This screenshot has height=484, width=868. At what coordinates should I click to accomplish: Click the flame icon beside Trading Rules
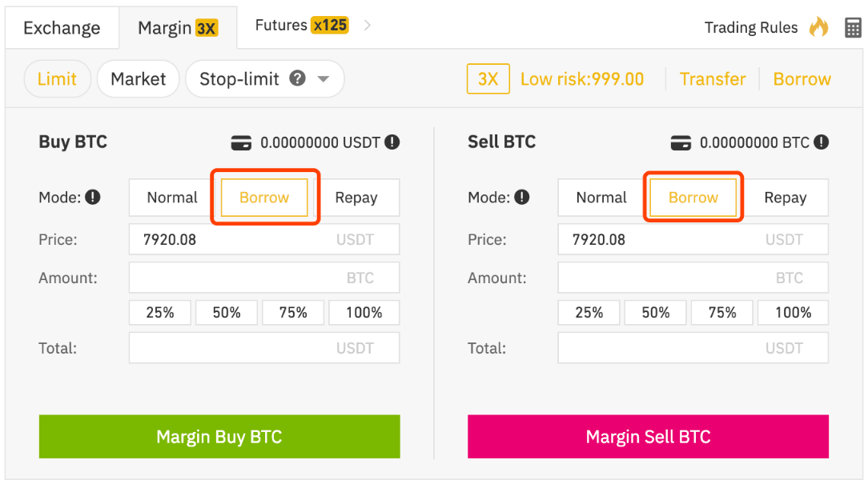point(819,26)
